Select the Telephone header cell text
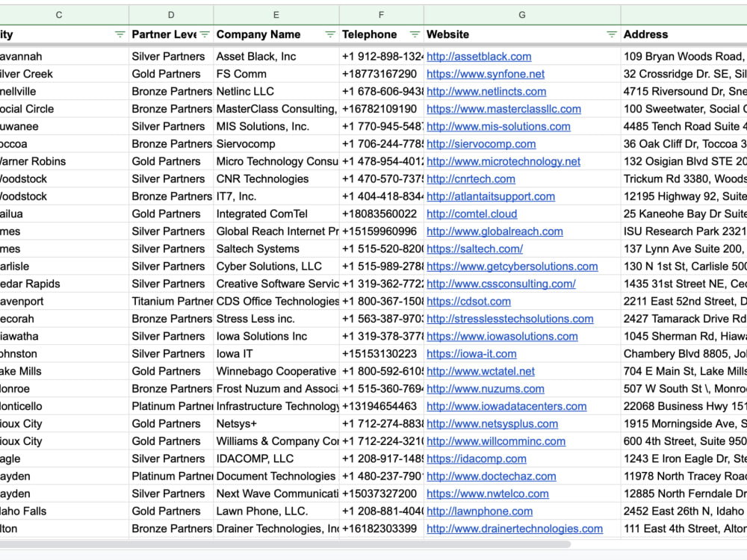Viewport: 747px width, 560px height. pyautogui.click(x=369, y=34)
